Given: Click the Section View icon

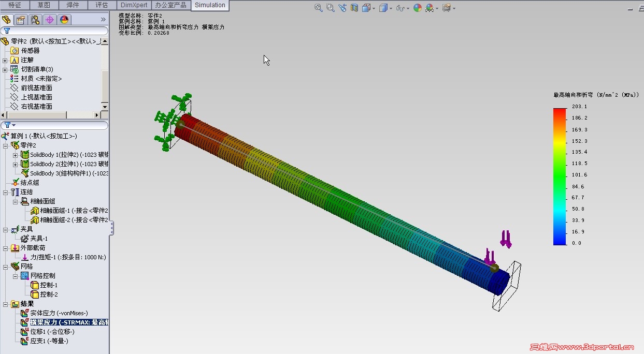Looking at the screenshot, I should pos(354,8).
